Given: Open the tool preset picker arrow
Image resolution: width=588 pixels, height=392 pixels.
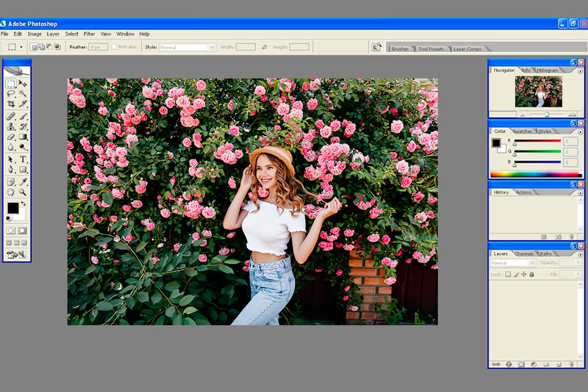Looking at the screenshot, I should pyautogui.click(x=21, y=47).
